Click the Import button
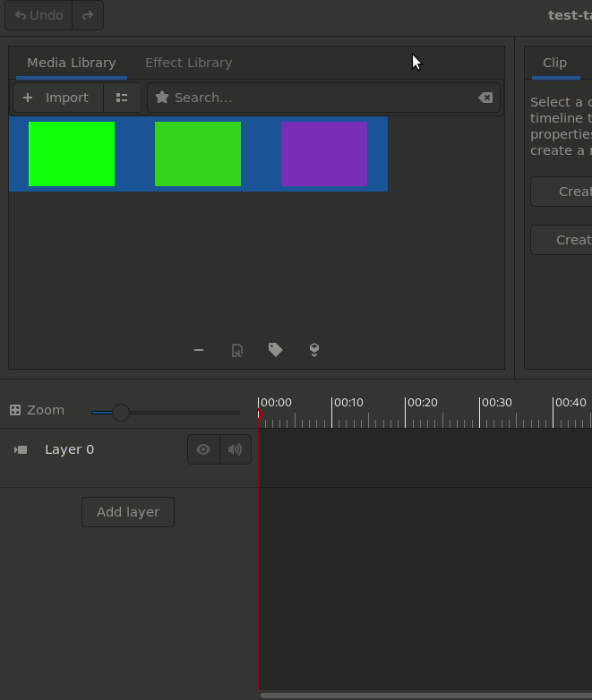The image size is (592, 700). coord(57,98)
